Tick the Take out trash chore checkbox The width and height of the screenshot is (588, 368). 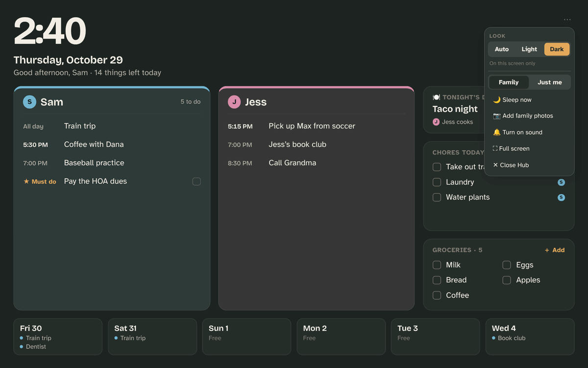click(437, 167)
